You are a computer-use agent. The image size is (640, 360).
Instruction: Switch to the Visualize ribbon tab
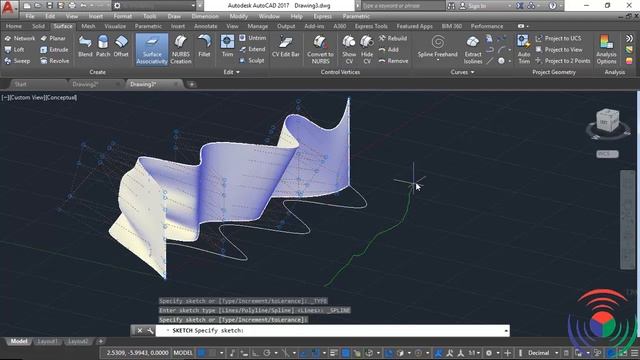(x=115, y=26)
